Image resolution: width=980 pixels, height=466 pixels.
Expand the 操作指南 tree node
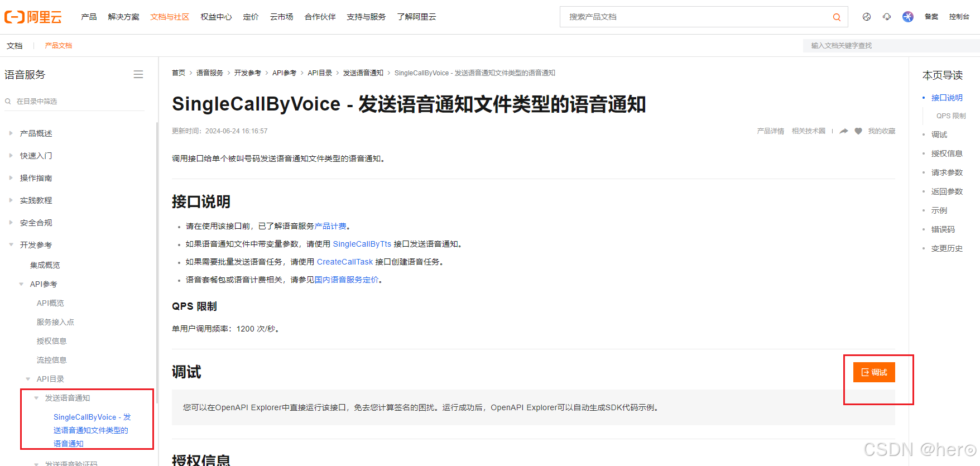[11, 178]
